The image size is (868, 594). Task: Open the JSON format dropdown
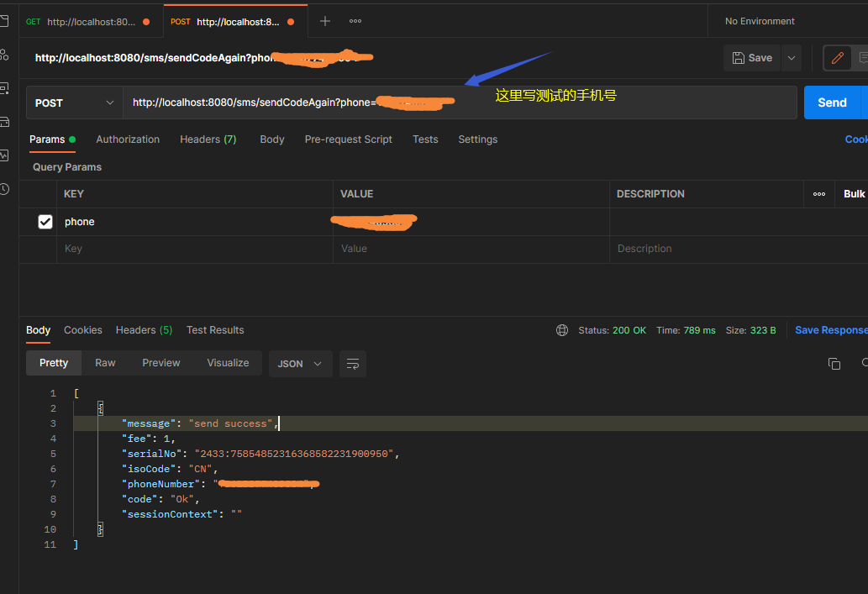pos(300,364)
